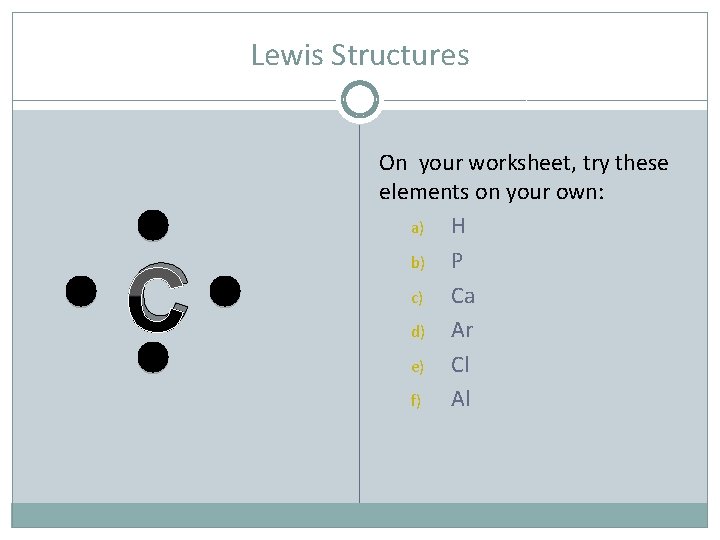
Task: Click the electron dot above the C
Action: point(152,226)
